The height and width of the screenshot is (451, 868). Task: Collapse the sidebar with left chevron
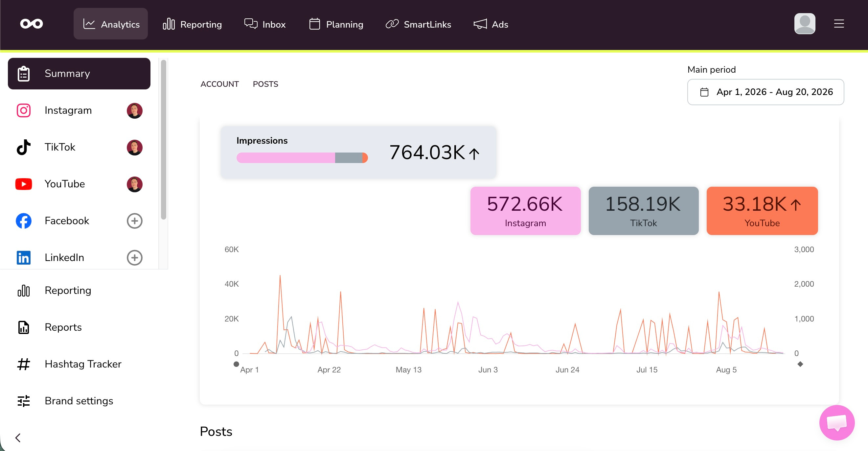pyautogui.click(x=18, y=438)
